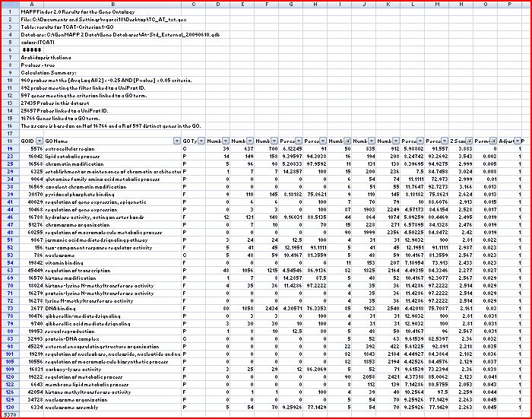Select the MAPPFinder 2.0 Results title cell
Image resolution: width=532 pixels, height=419 pixels.
[x=68, y=13]
